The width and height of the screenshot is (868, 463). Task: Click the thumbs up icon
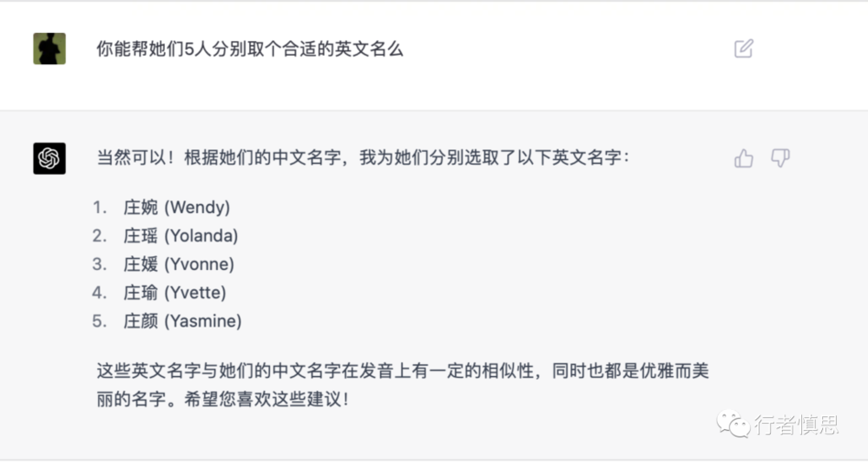pos(744,158)
